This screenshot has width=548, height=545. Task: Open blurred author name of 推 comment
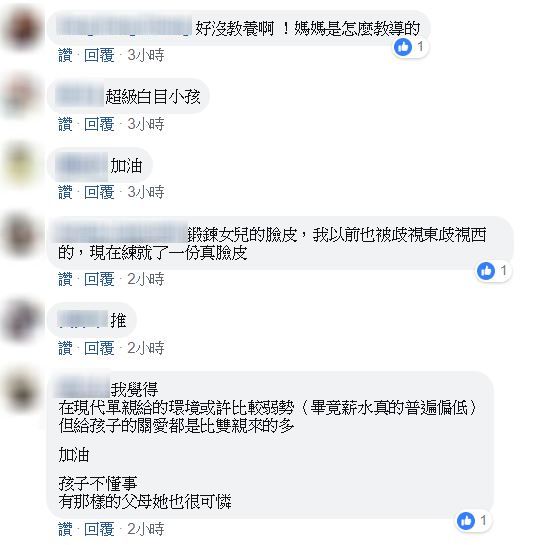[x=83, y=320]
